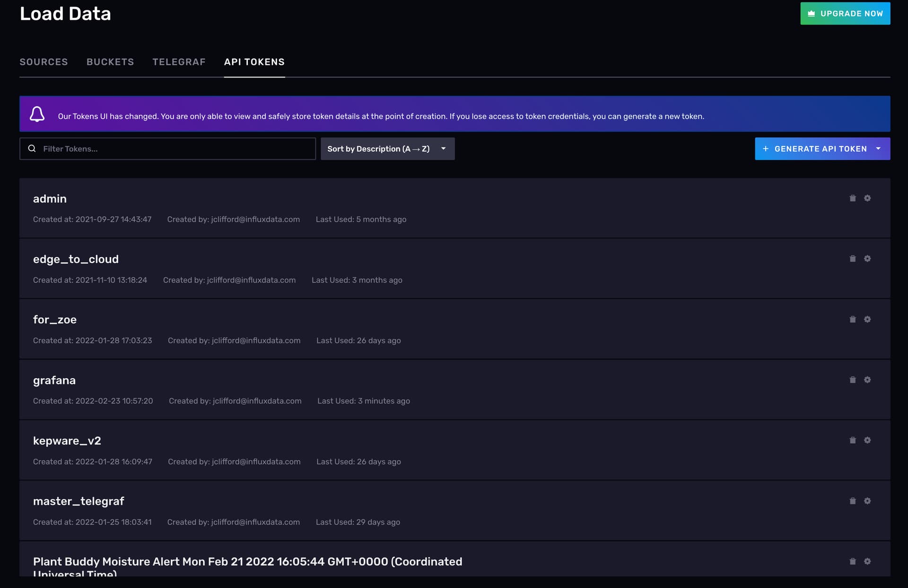Open the edge_to_cloud token name

click(76, 259)
